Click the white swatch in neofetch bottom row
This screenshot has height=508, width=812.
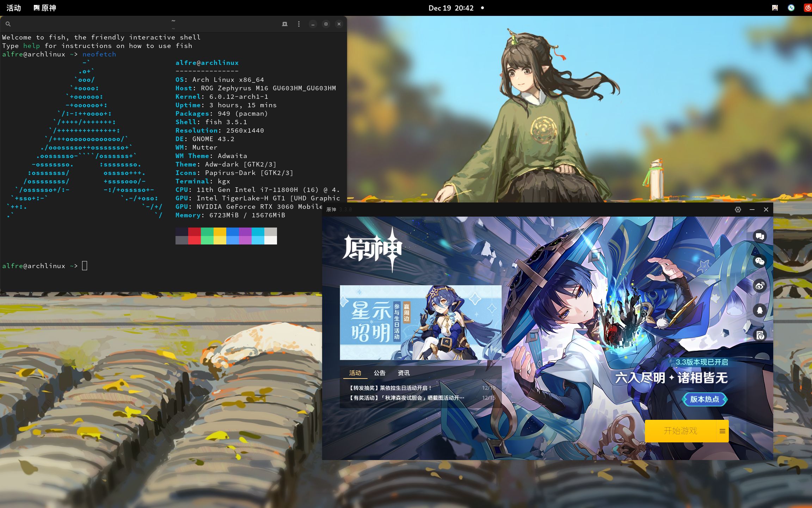pyautogui.click(x=271, y=240)
